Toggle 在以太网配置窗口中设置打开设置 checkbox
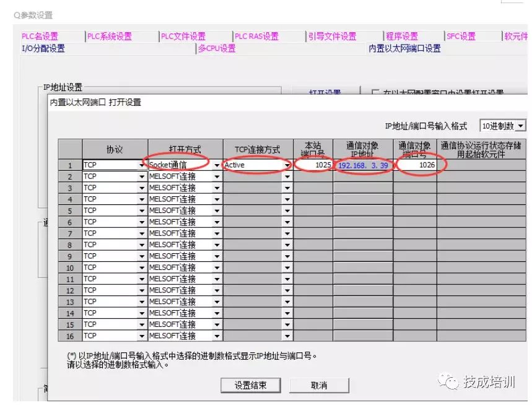Image resolution: width=532 pixels, height=405 pixels. pos(375,93)
